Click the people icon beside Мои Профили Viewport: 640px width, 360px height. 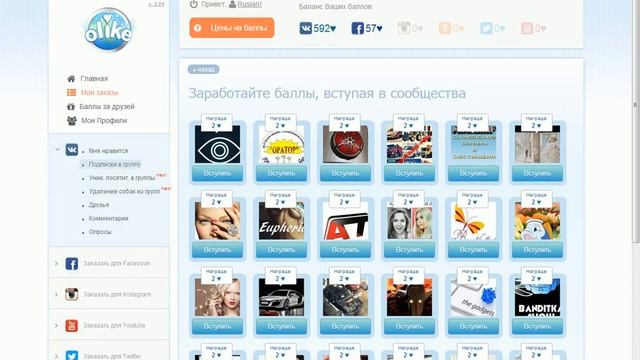click(71, 121)
